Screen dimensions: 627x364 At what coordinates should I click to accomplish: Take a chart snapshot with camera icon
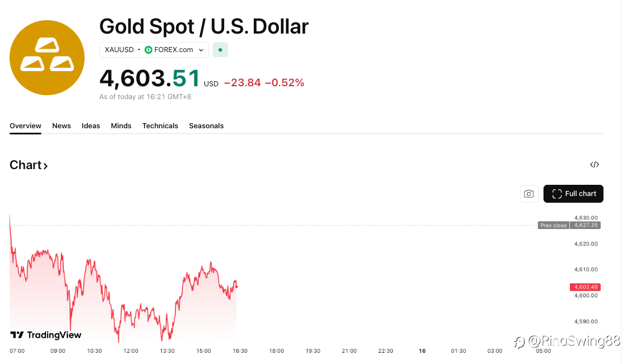point(528,194)
